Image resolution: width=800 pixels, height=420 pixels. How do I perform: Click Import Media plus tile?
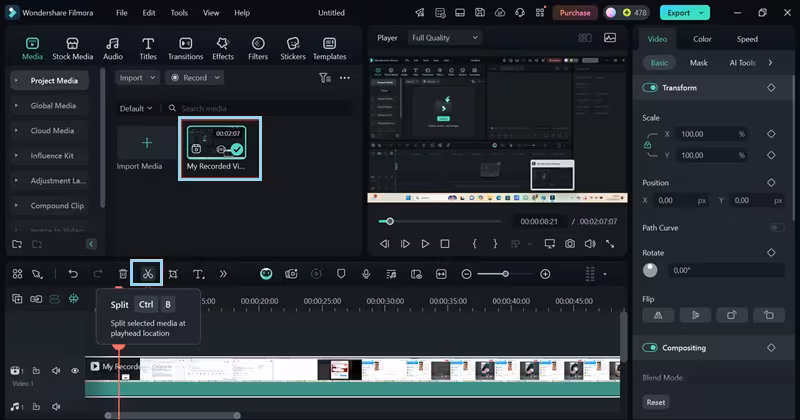coord(146,142)
